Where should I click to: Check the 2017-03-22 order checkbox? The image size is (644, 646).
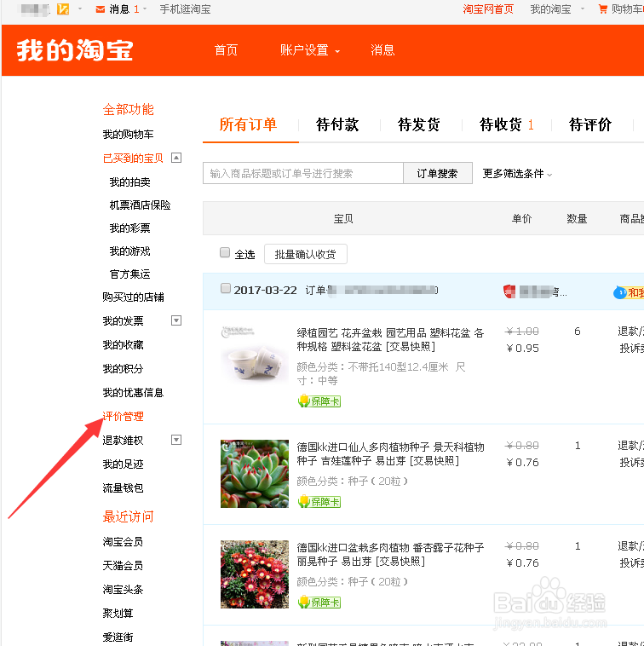(x=226, y=288)
